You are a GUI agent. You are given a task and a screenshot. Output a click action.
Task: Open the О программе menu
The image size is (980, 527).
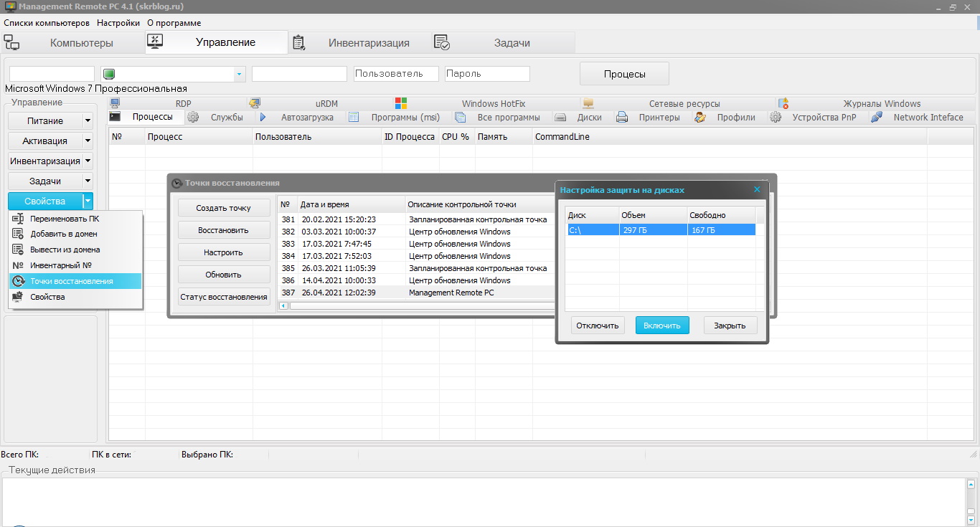click(174, 23)
